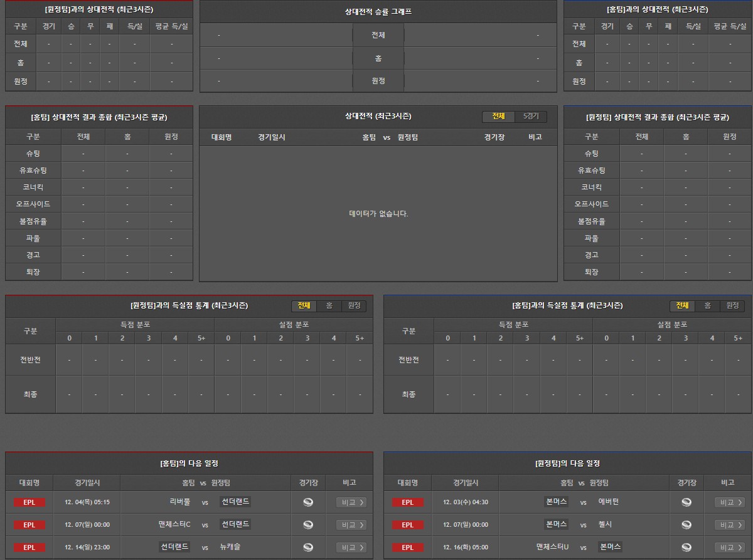This screenshot has width=753, height=560.
Task: Expand 비교 for 본머스 vs 첼시
Action: click(729, 525)
